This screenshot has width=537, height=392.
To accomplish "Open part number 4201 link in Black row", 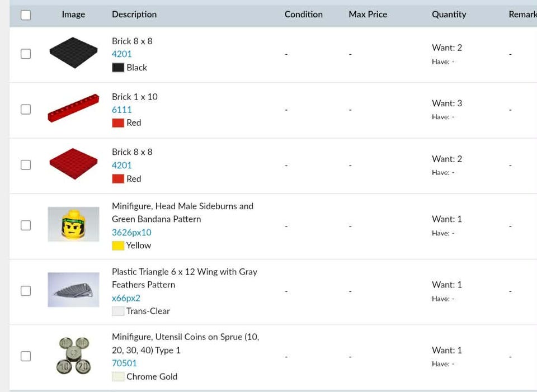I will (121, 54).
